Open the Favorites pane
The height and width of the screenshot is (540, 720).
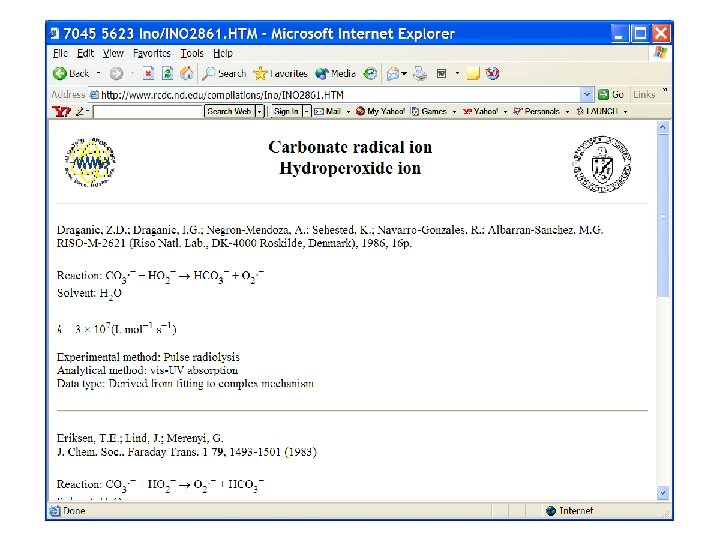click(x=280, y=73)
